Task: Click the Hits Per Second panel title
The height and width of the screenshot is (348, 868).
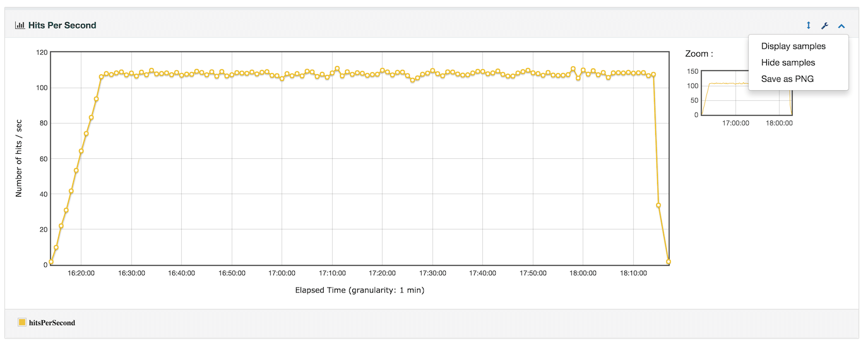Action: coord(62,26)
